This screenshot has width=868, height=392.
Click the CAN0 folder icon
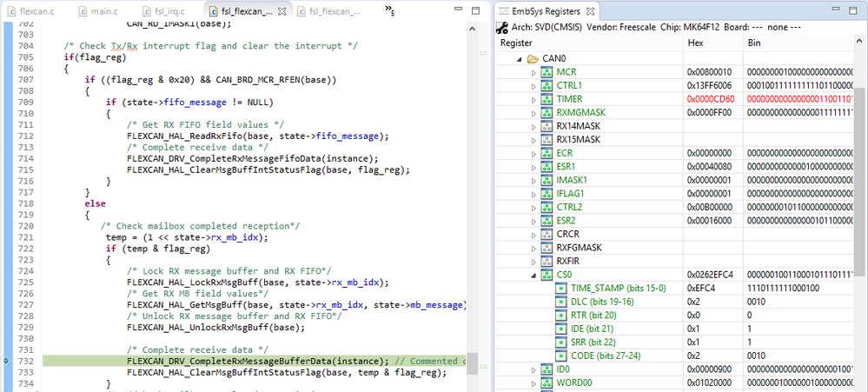tap(533, 59)
